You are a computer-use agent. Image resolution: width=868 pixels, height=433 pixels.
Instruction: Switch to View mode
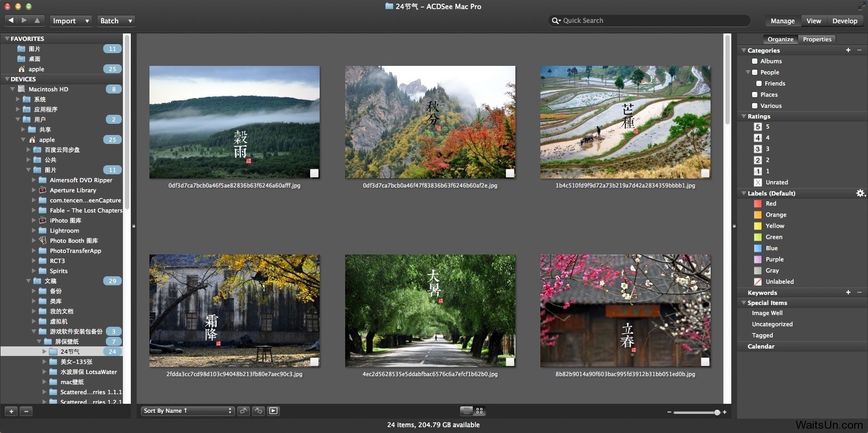point(813,21)
